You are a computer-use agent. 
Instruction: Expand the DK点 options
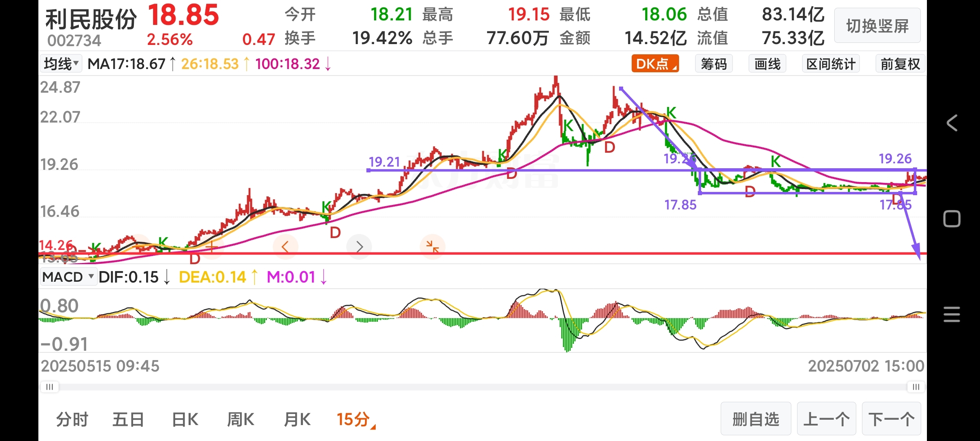(655, 64)
